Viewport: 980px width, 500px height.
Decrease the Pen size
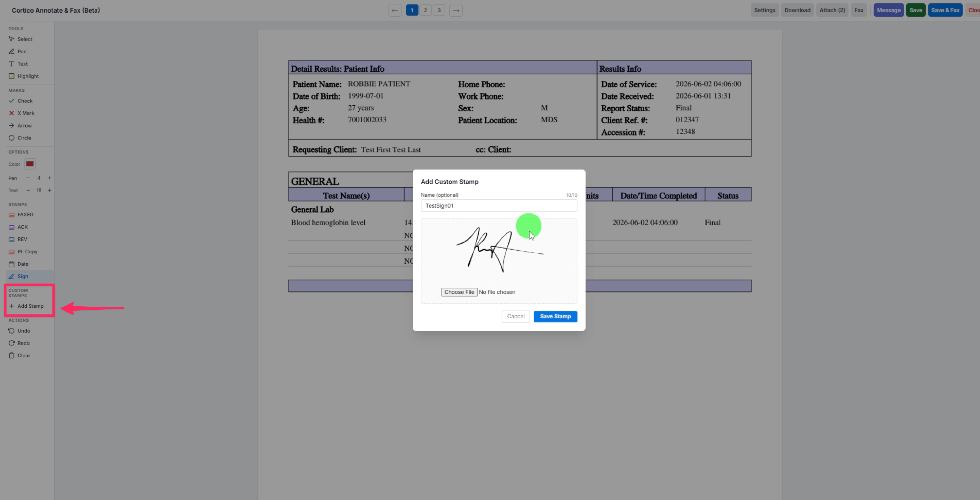(x=28, y=178)
